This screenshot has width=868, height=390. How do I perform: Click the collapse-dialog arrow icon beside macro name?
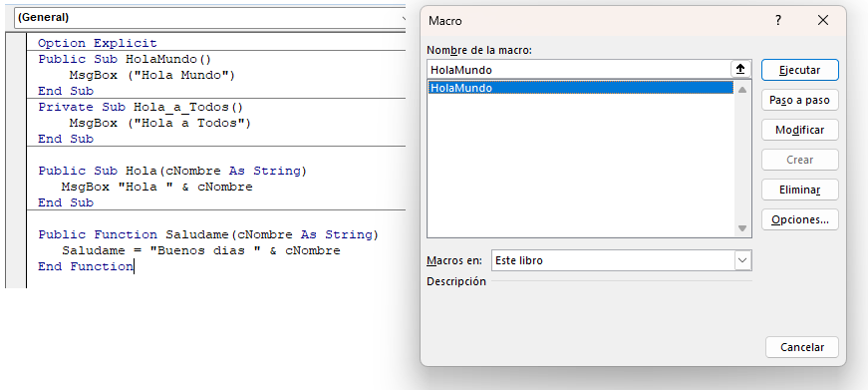click(740, 69)
